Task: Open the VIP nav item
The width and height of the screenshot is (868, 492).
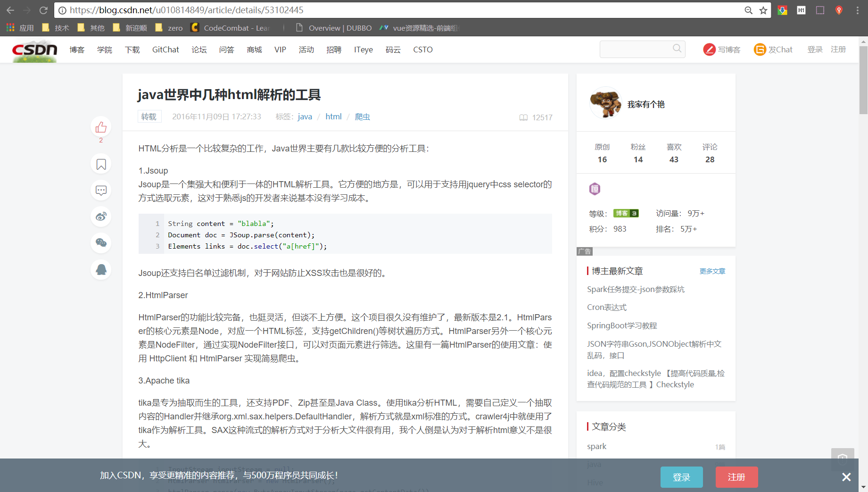Action: click(280, 50)
